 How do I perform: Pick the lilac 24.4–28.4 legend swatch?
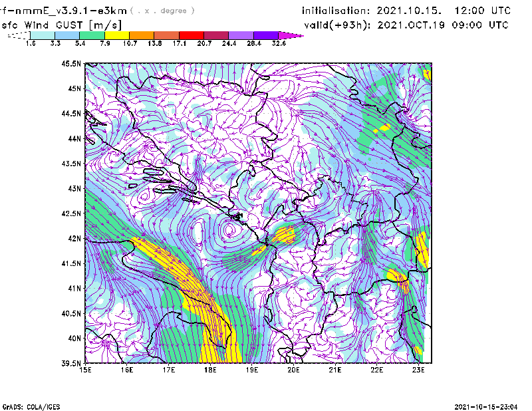coord(241,35)
